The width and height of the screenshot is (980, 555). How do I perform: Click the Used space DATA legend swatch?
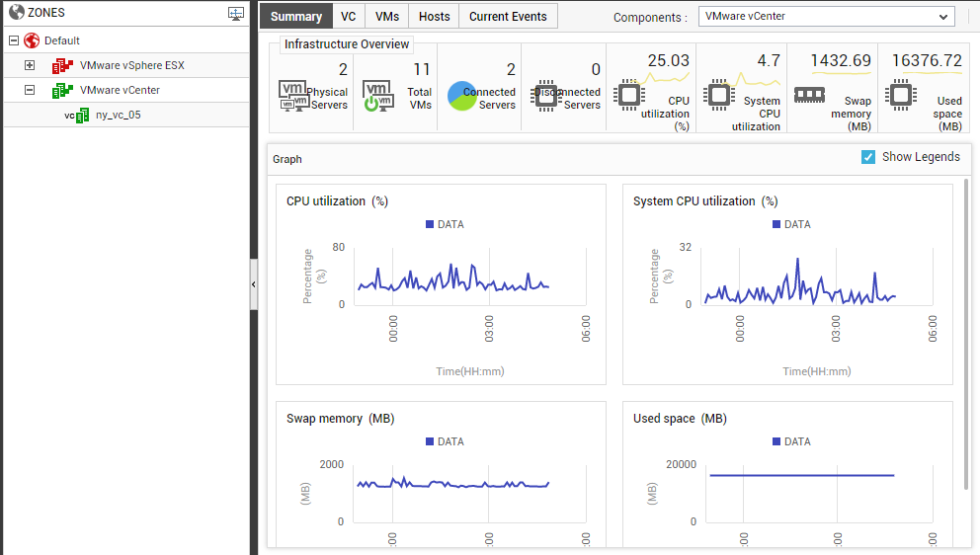point(776,441)
